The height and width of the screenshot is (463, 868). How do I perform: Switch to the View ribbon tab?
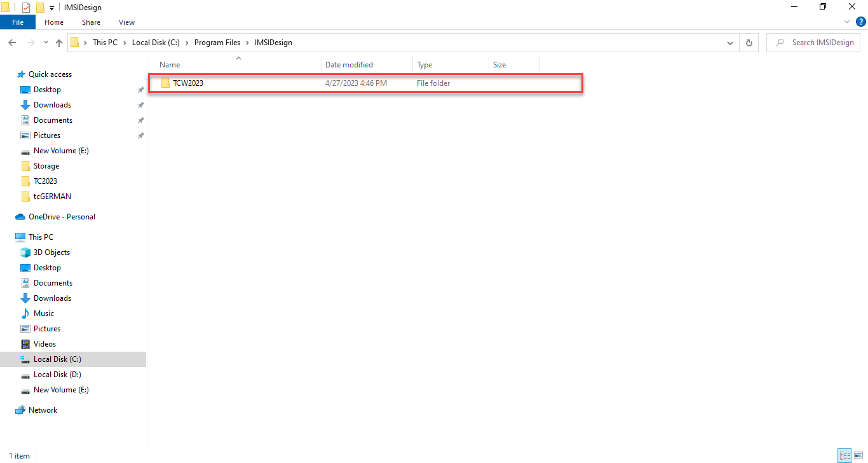coord(126,22)
